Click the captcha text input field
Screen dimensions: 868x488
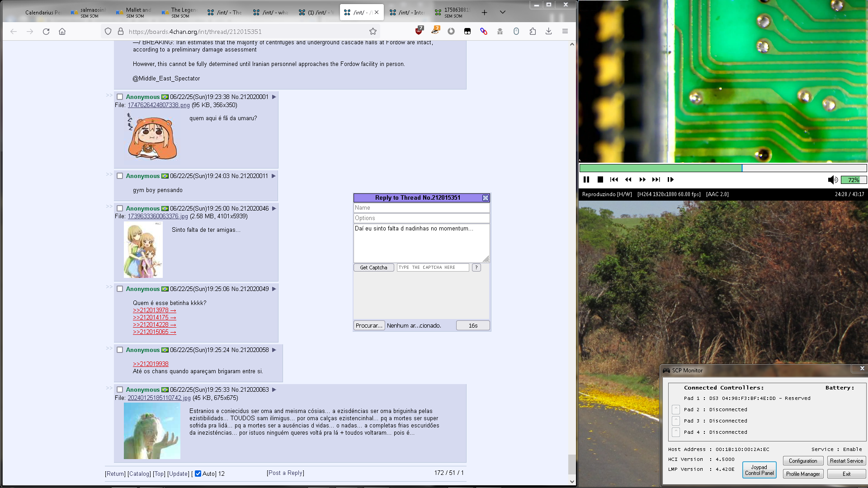pyautogui.click(x=433, y=267)
